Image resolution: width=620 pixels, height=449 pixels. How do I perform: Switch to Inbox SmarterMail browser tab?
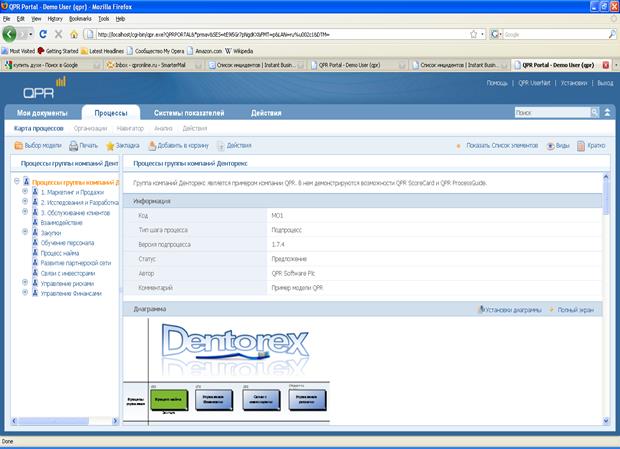point(150,65)
